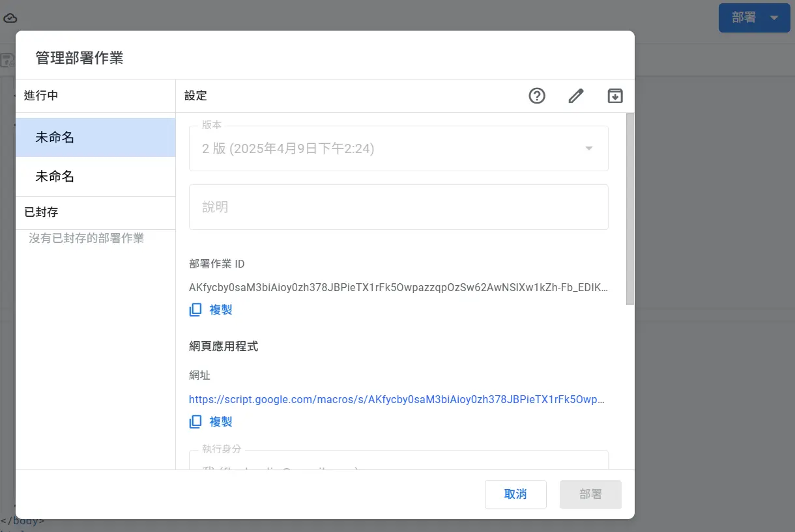Click the copy icon below 部署作業 ID
Viewport: 795px width, 532px height.
click(x=195, y=310)
